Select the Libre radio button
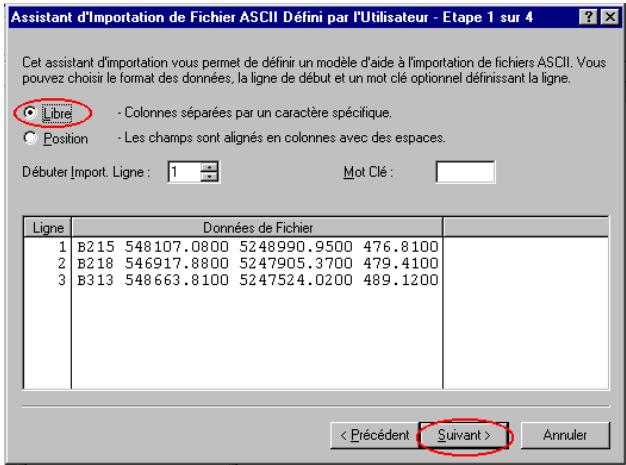Screen dimensions: 626x465 pyautogui.click(x=30, y=113)
